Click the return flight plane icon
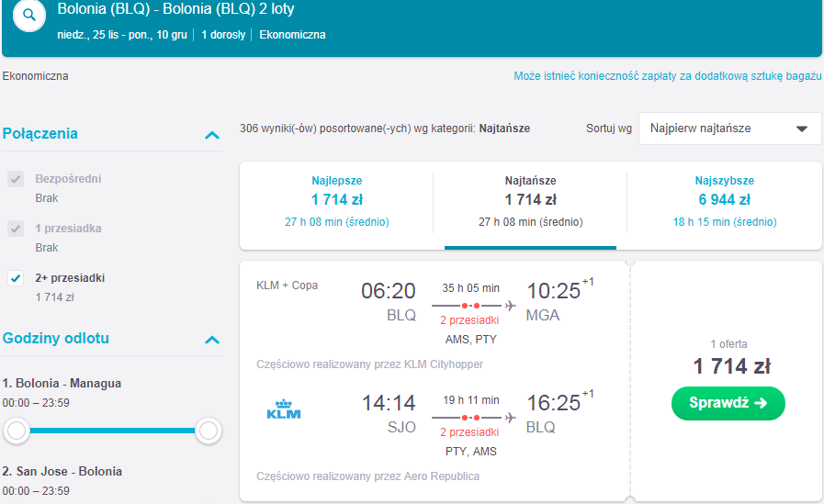 [x=510, y=418]
